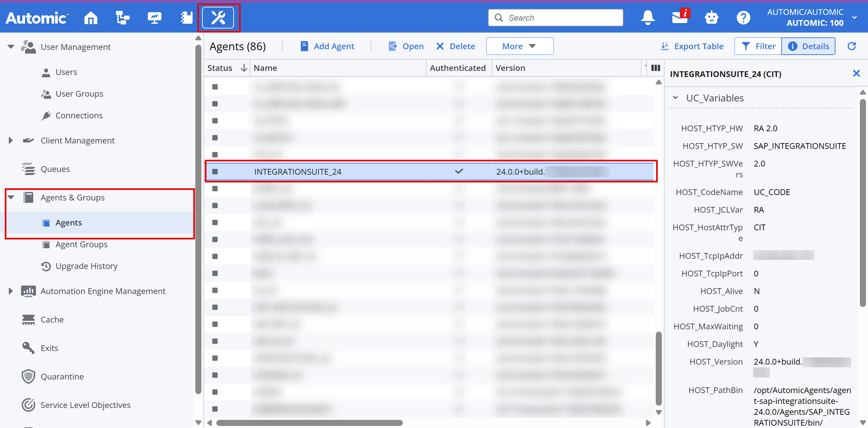Click the User Management people icon

click(28, 47)
